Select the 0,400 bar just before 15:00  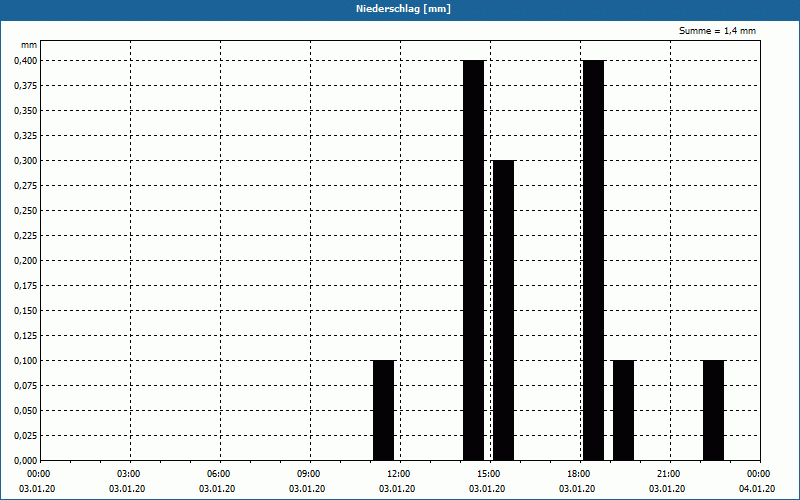(473, 260)
